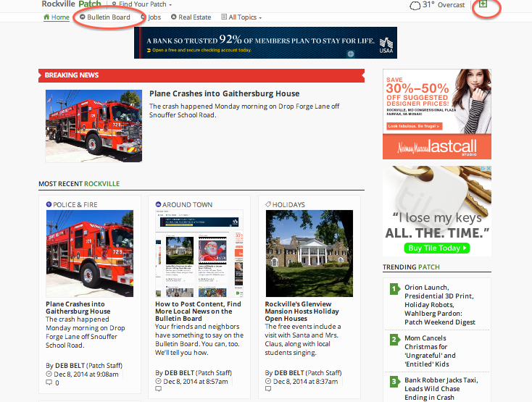Viewport: 532px width, 402px height.
Task: Click the green plus post icon
Action: coord(483,5)
